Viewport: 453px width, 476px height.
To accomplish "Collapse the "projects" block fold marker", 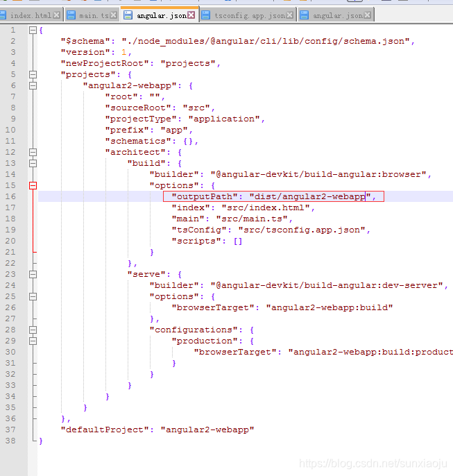I will pyautogui.click(x=33, y=75).
